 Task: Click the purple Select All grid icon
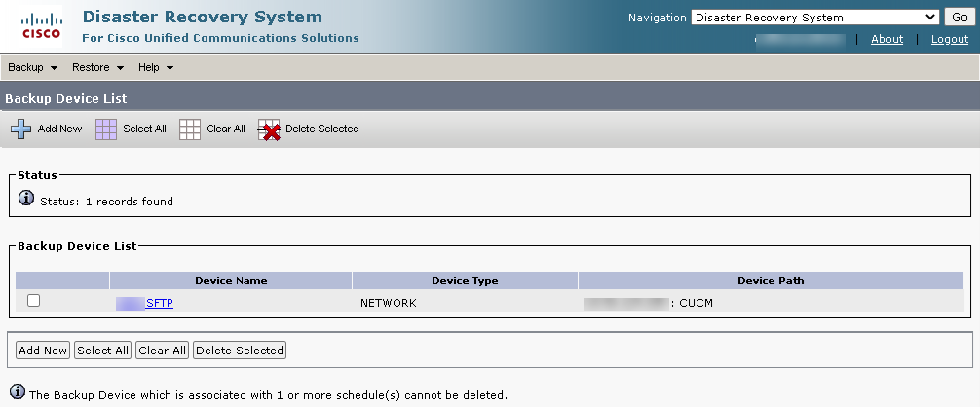[105, 129]
